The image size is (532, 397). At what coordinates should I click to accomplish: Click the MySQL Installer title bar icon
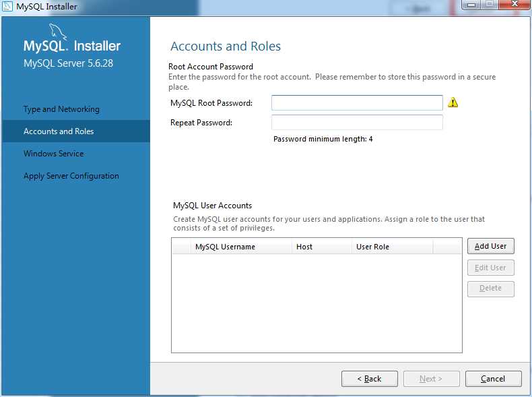pyautogui.click(x=7, y=7)
